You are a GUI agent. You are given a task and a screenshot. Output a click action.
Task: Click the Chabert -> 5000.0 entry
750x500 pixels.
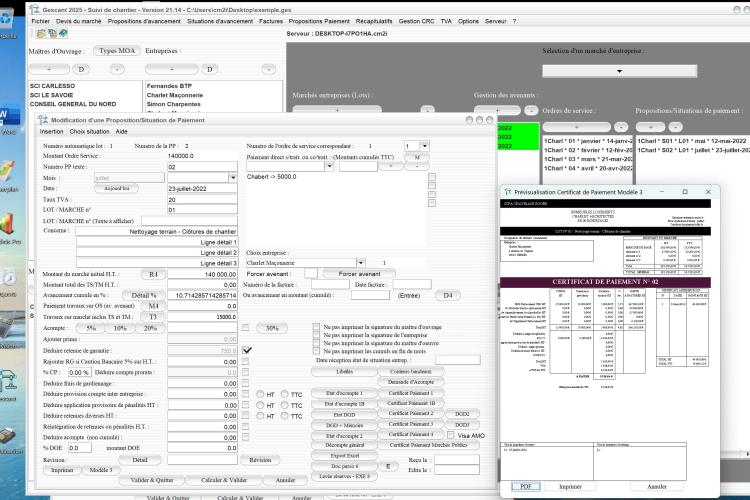272,177
